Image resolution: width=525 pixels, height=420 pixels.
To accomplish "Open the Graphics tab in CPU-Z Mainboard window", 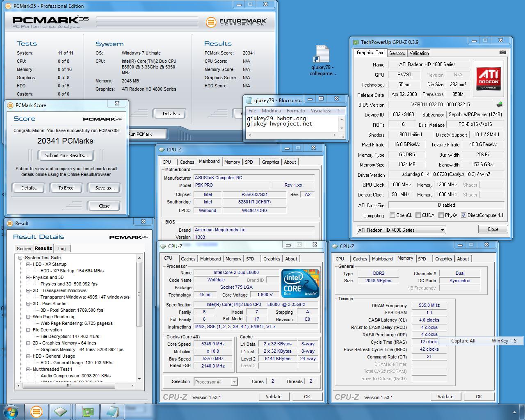I will [x=270, y=162].
